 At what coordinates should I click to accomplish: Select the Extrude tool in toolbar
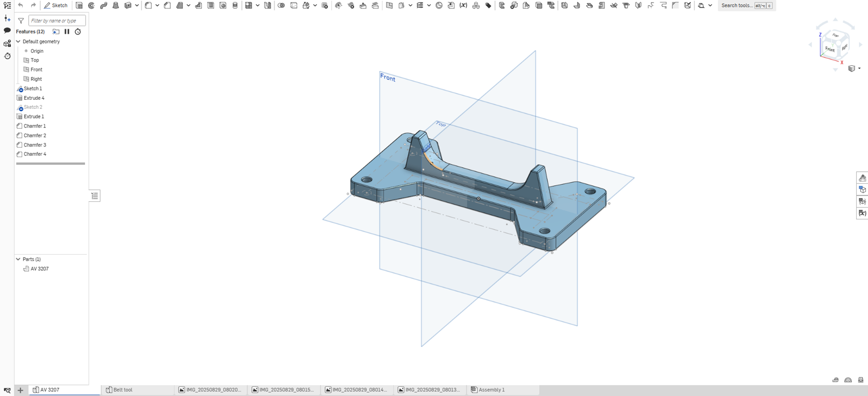click(79, 6)
